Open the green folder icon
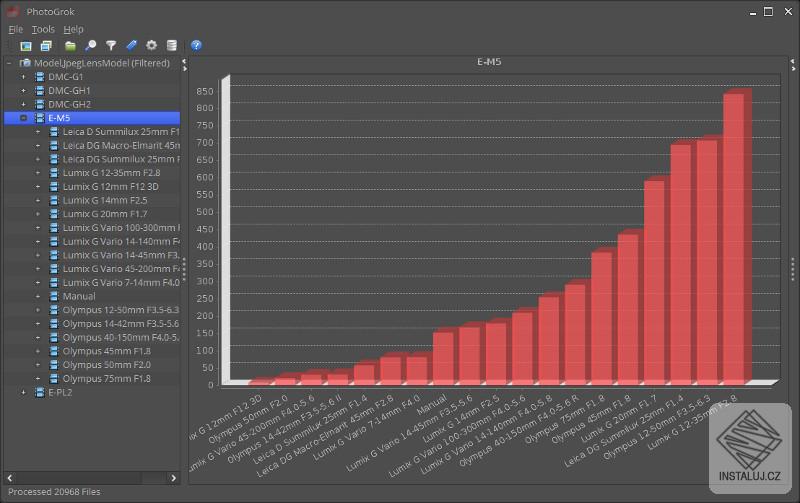Screen dimensions: 800x503 tap(70, 46)
